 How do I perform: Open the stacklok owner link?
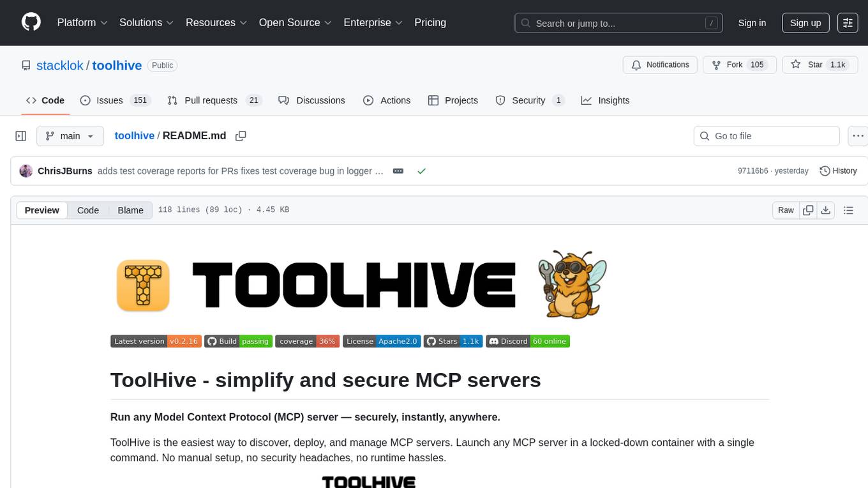60,65
